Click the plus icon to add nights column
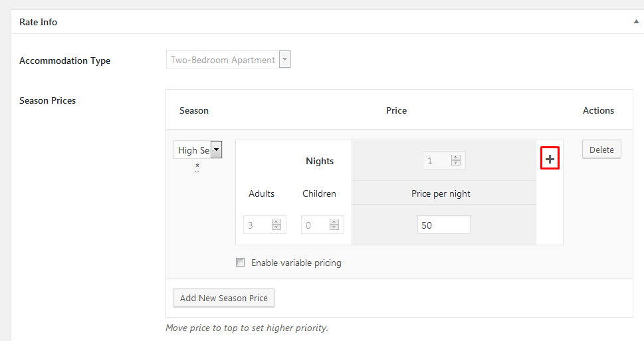This screenshot has width=644, height=341. [x=550, y=160]
